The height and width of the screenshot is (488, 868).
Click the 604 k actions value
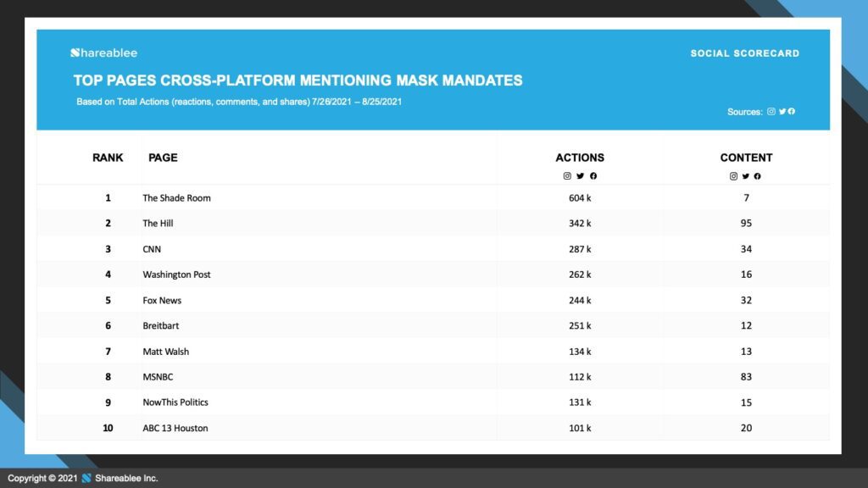(580, 198)
